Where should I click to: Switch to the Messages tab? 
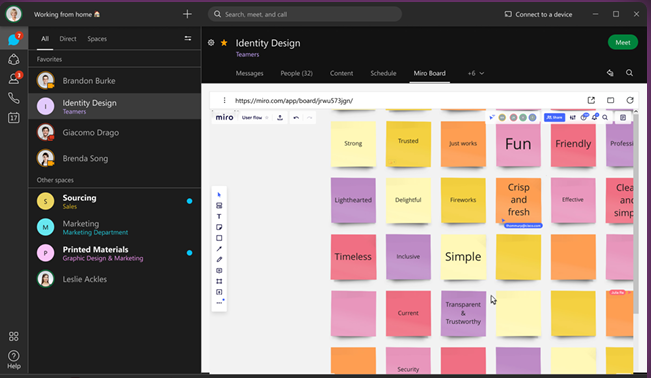click(x=250, y=73)
